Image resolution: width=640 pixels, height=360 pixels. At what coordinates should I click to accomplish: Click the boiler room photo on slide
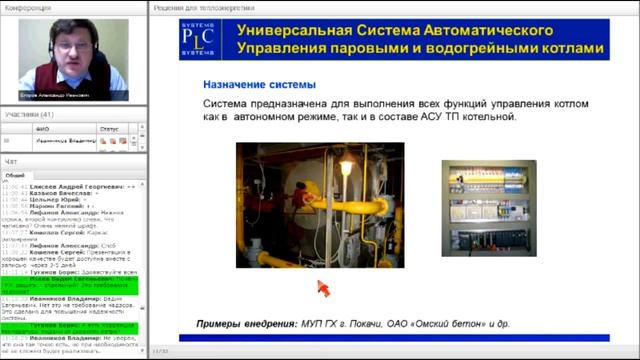coord(320,205)
